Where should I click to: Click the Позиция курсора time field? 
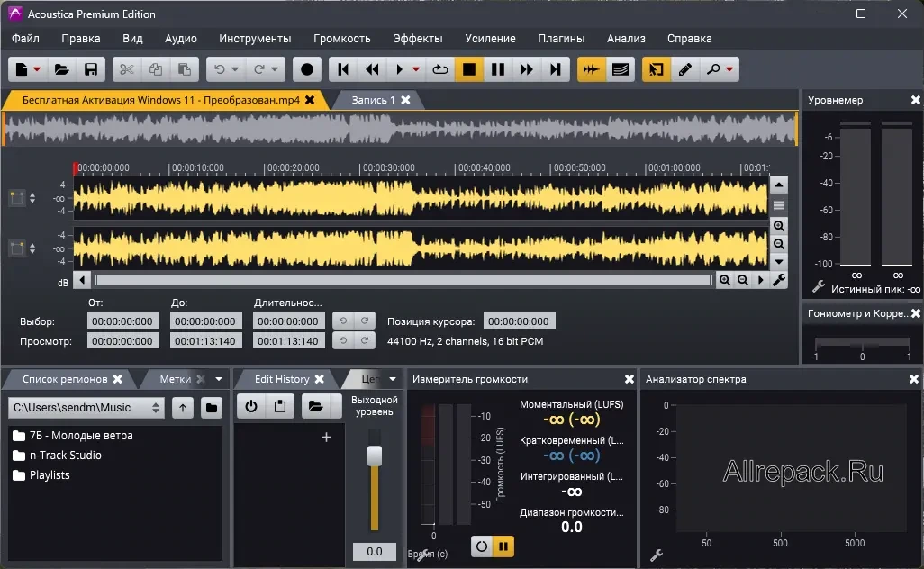519,321
